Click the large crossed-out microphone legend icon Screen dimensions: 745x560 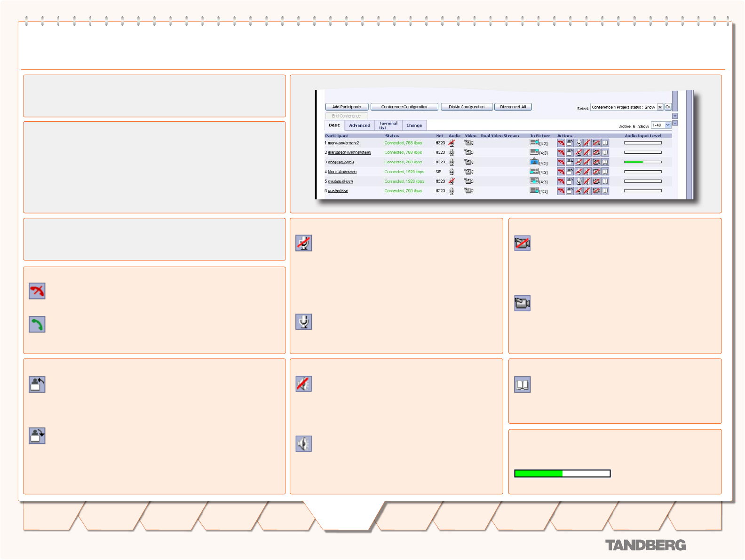pyautogui.click(x=304, y=243)
